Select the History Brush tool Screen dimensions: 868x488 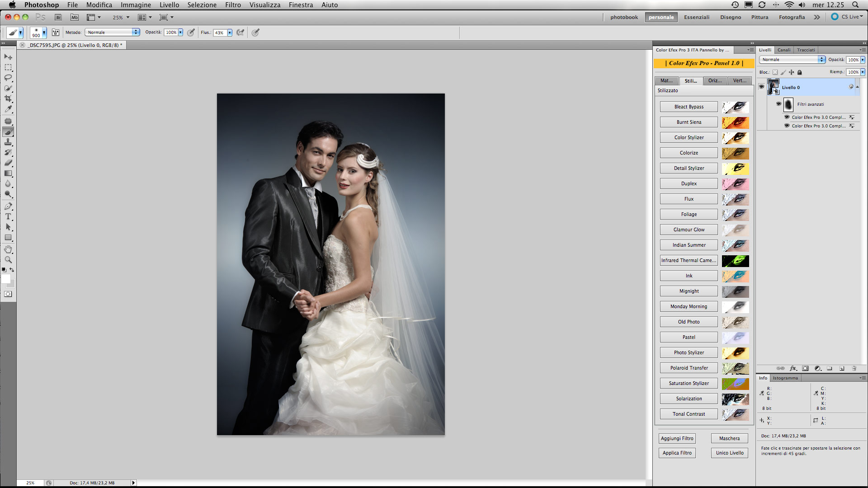click(x=8, y=152)
